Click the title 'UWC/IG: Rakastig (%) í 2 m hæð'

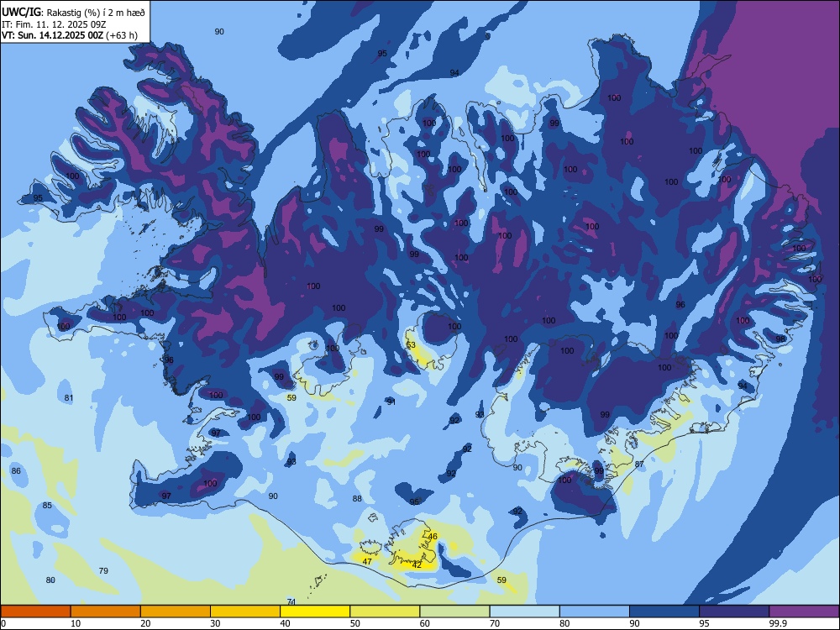(x=73, y=12)
